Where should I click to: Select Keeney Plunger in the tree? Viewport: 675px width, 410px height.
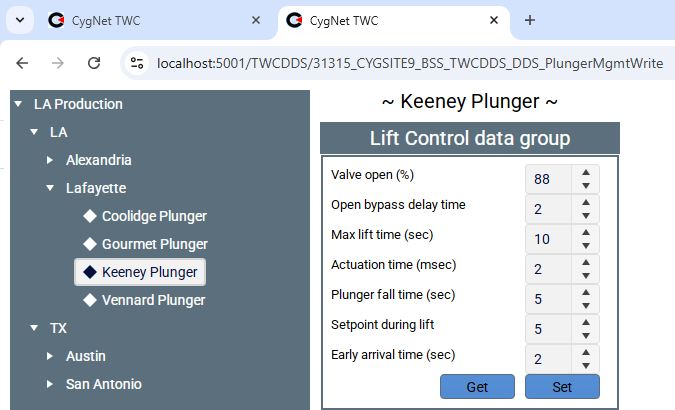coord(140,272)
